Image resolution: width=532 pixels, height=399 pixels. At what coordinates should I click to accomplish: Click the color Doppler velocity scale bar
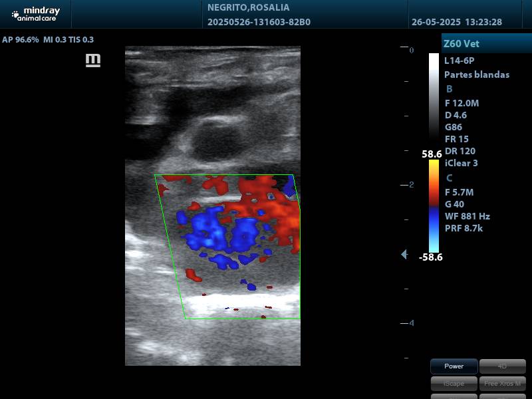click(x=434, y=205)
